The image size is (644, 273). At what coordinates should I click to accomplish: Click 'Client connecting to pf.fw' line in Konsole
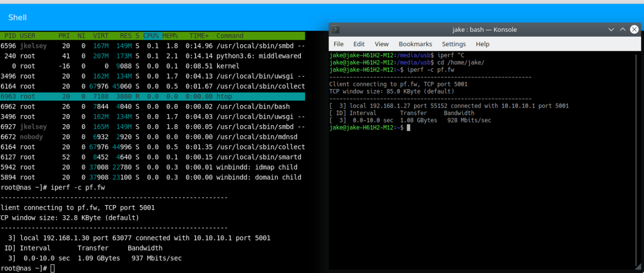pyautogui.click(x=398, y=84)
